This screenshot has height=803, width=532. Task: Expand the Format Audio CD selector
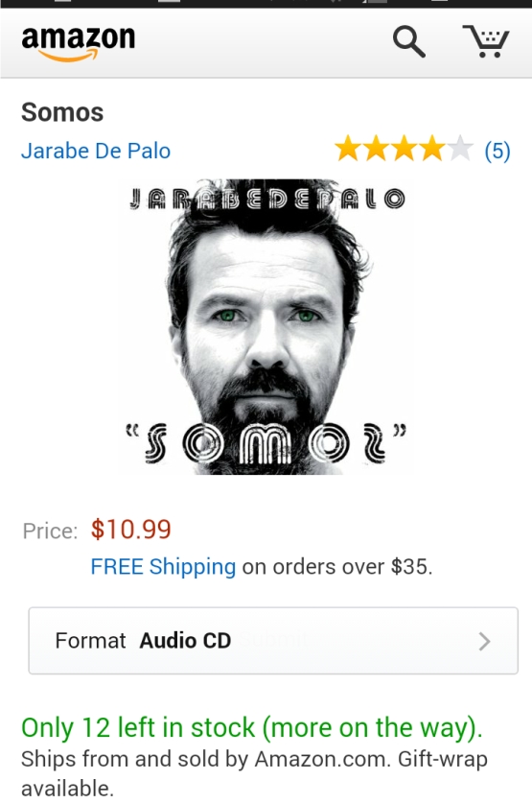click(x=273, y=641)
